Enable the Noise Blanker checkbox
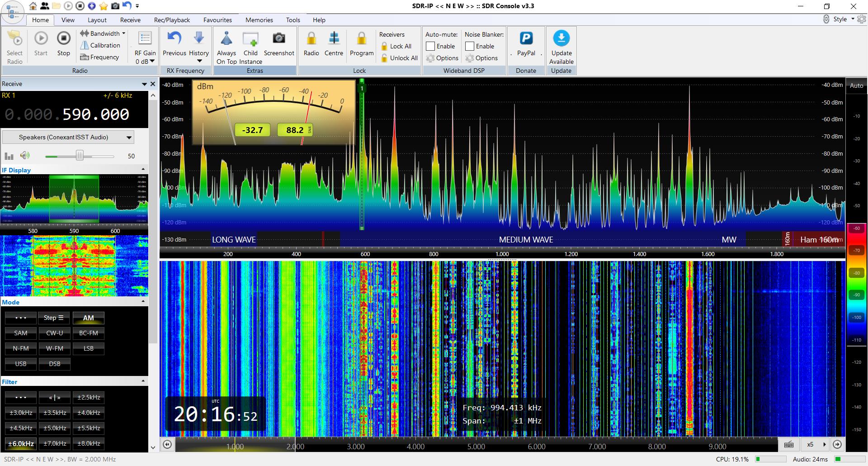This screenshot has width=868, height=466. coord(470,46)
